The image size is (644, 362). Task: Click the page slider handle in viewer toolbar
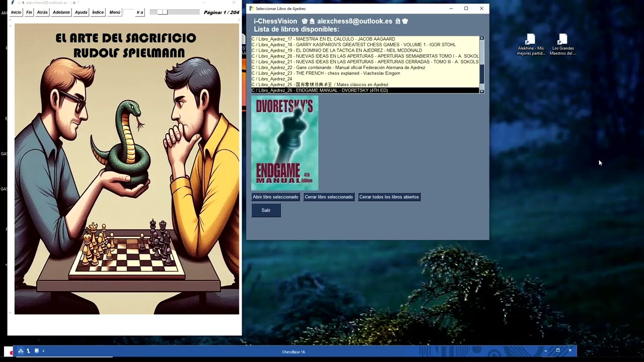(163, 12)
